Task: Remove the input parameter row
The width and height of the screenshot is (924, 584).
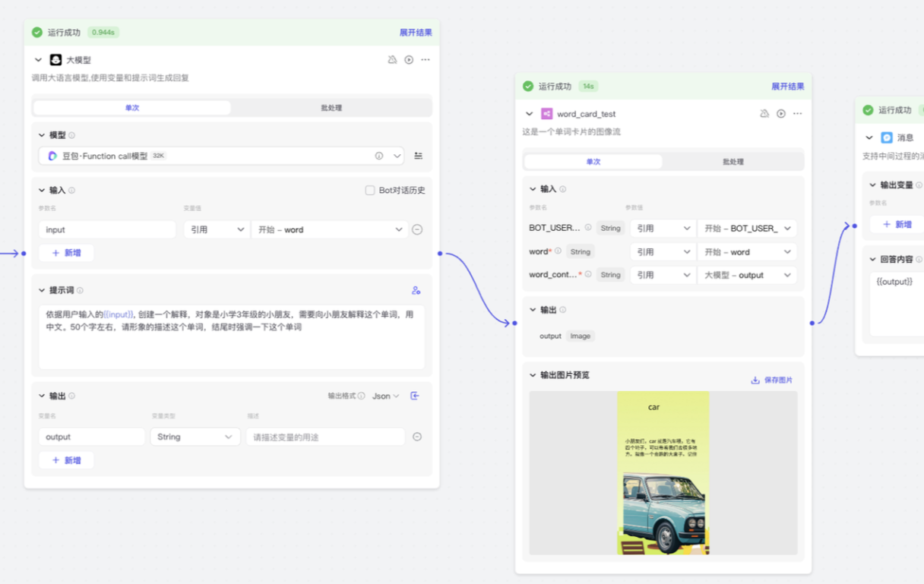Action: click(x=417, y=229)
